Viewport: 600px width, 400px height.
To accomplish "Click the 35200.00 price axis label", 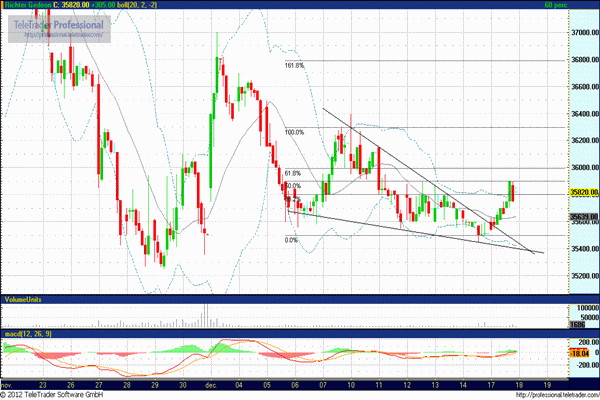I will click(x=585, y=276).
